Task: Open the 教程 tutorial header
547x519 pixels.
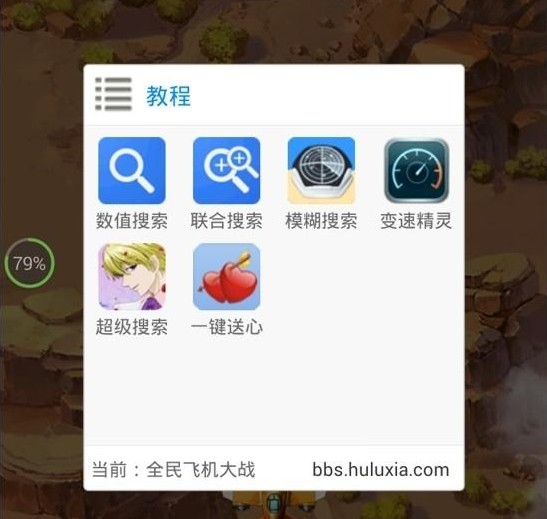Action: 168,96
